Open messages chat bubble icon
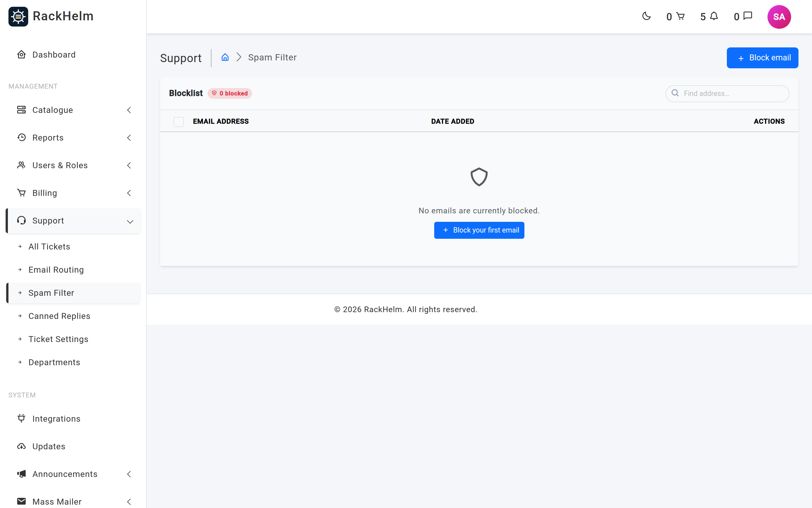Viewport: 812px width, 508px height. (748, 16)
